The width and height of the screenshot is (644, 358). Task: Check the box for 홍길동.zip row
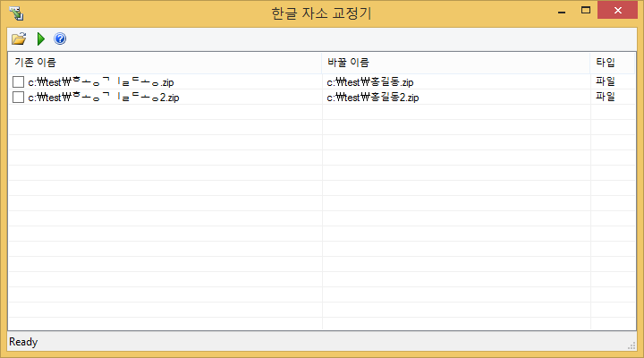coord(18,81)
